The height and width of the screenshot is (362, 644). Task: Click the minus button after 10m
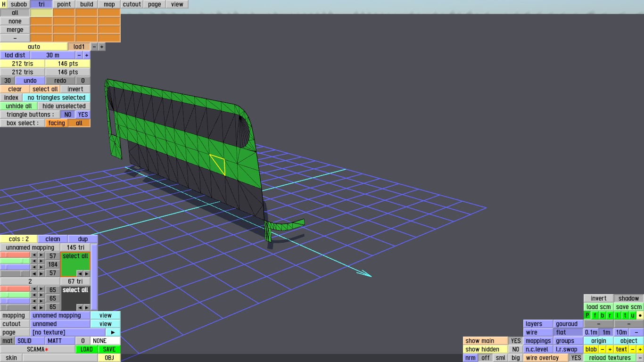point(636,332)
